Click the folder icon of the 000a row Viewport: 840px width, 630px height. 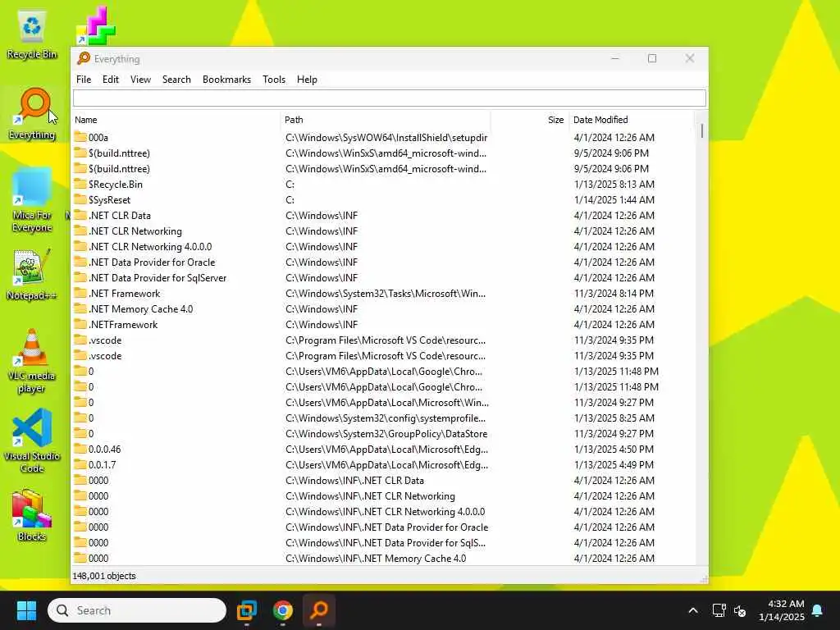(x=80, y=137)
